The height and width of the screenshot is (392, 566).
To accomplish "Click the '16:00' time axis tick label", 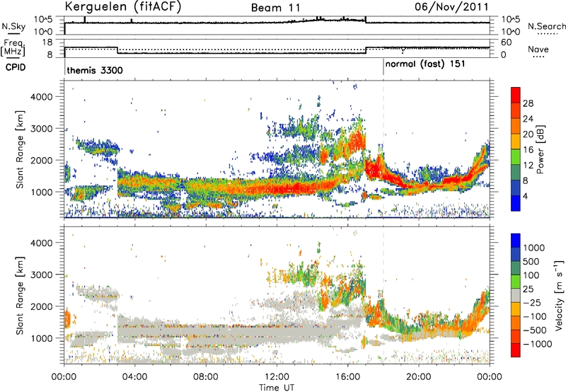I will click(347, 377).
